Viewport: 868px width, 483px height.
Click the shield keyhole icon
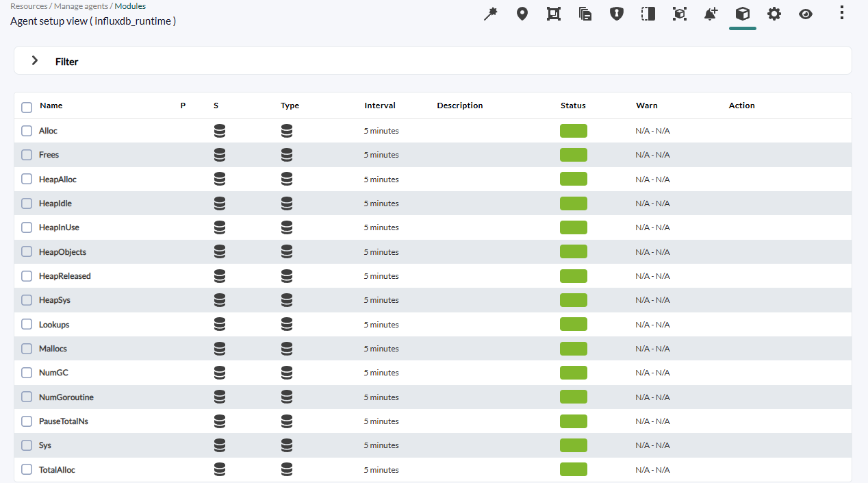pyautogui.click(x=617, y=14)
